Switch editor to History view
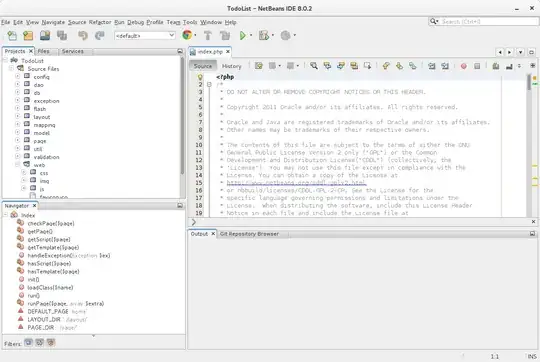 (231, 66)
